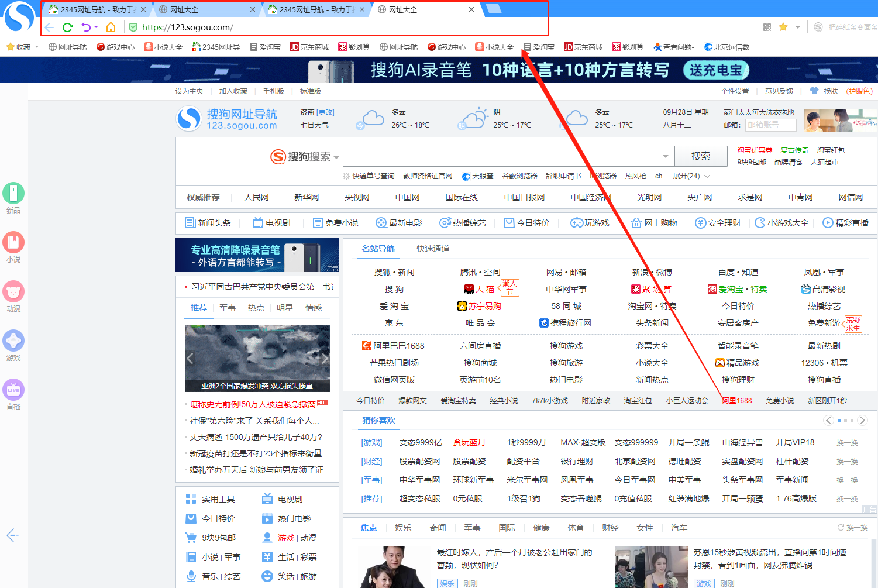
Task: Switch to the 标准版 page version
Action: click(311, 91)
